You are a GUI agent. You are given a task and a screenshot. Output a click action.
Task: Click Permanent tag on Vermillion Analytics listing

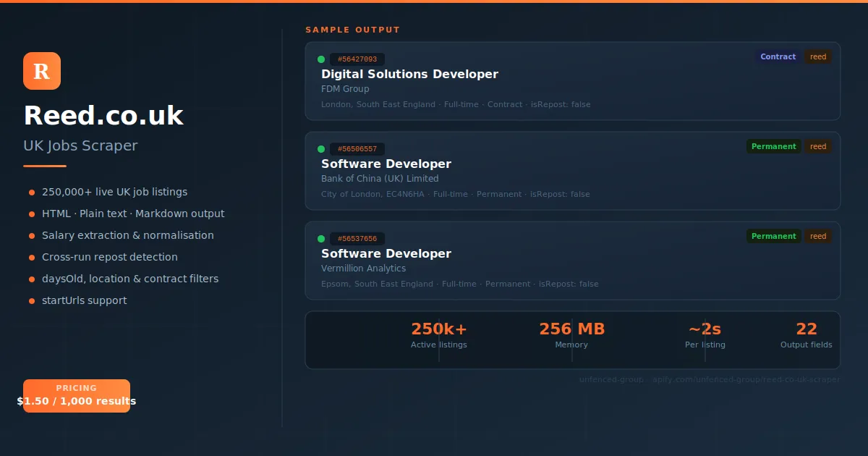coord(773,236)
